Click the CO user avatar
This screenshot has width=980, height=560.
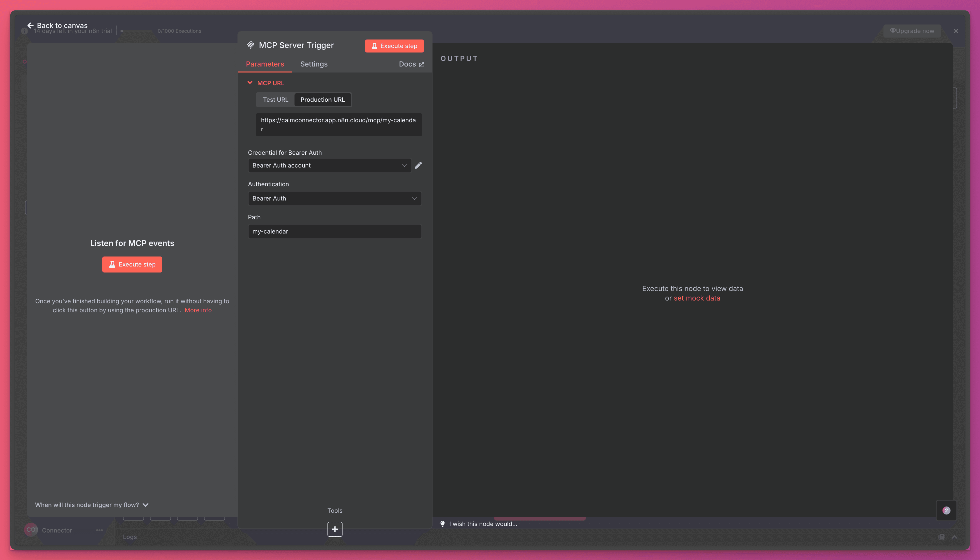[31, 530]
